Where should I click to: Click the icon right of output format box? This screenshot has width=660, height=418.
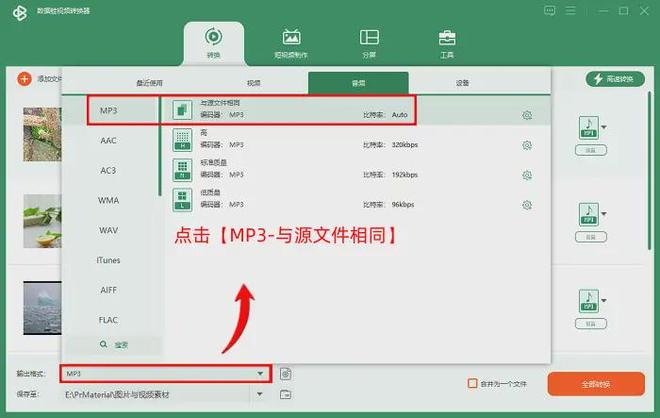[286, 374]
